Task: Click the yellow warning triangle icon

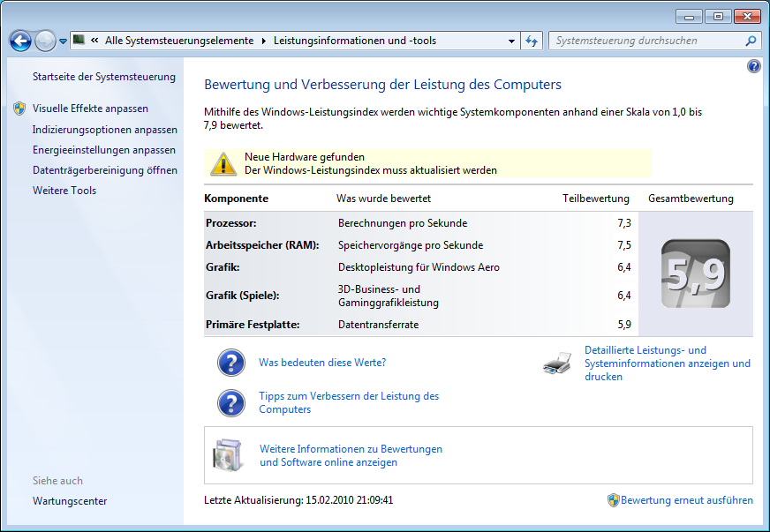Action: [x=223, y=163]
